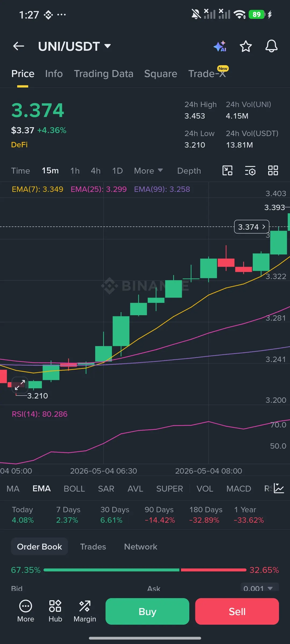Tap the battery indicator showing 89
290x644 pixels.
tap(257, 14)
